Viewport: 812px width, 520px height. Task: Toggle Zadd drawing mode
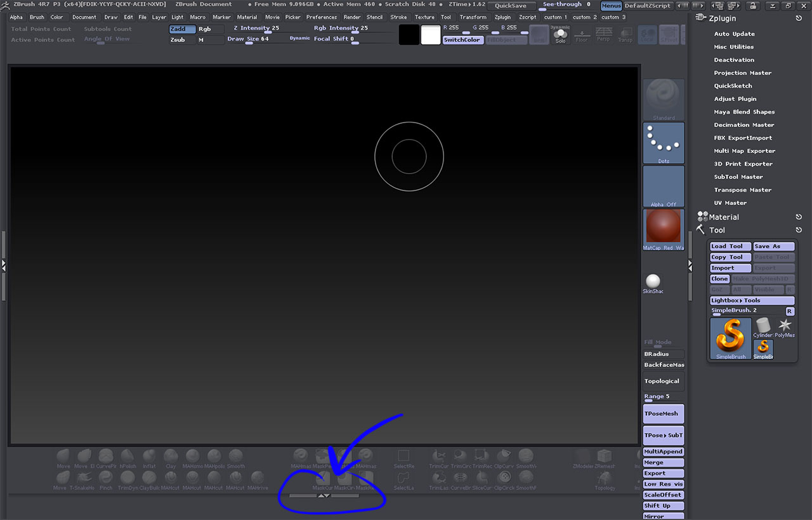[x=182, y=29]
